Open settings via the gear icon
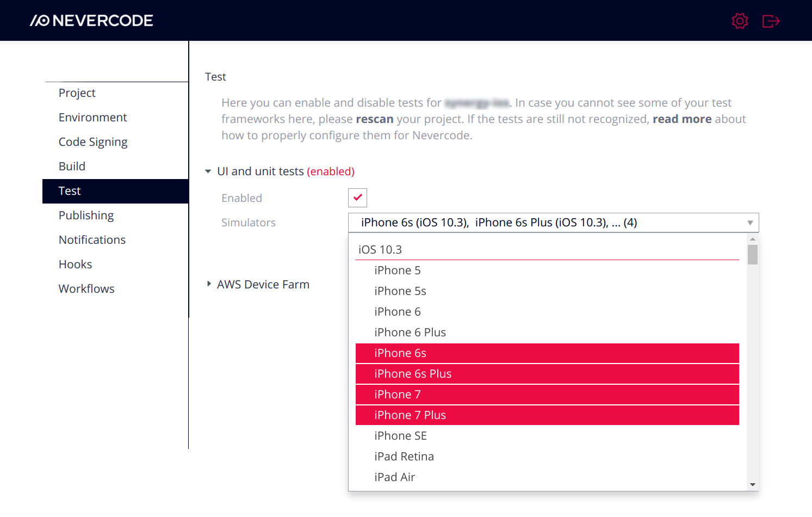 [x=740, y=21]
